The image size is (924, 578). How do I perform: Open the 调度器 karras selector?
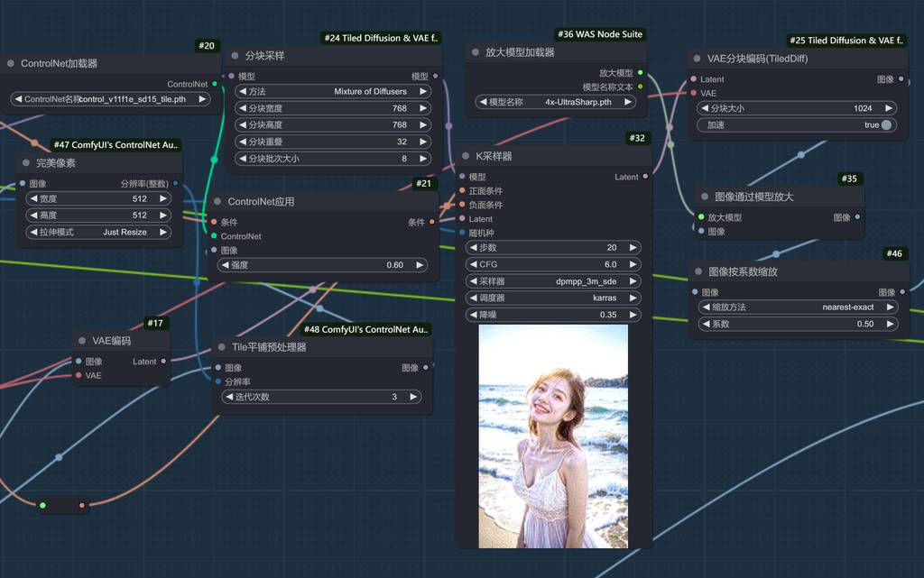[x=553, y=298]
